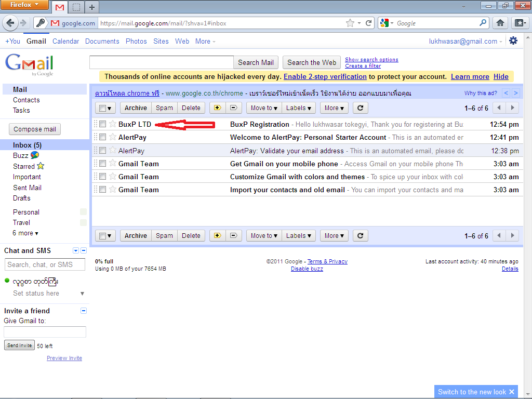This screenshot has width=532, height=399.
Task: Go to next ad with right arrow
Action: pyautogui.click(x=516, y=93)
